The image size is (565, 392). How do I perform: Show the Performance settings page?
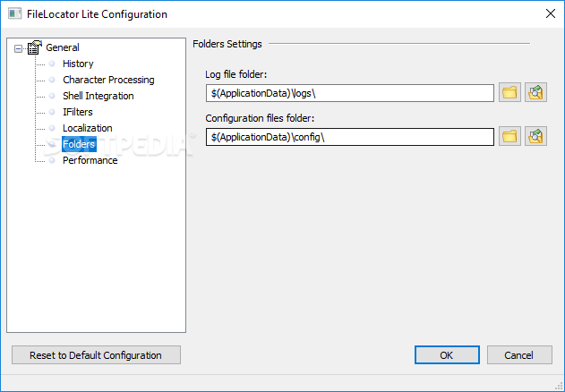point(90,160)
